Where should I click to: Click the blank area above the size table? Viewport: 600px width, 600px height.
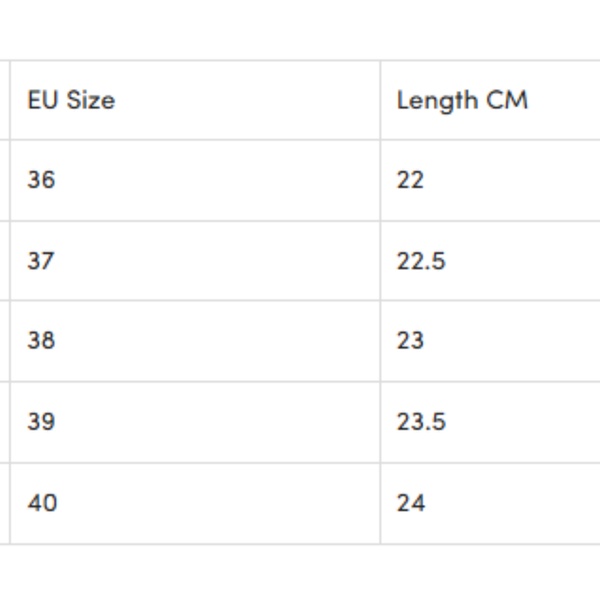tap(300, 28)
